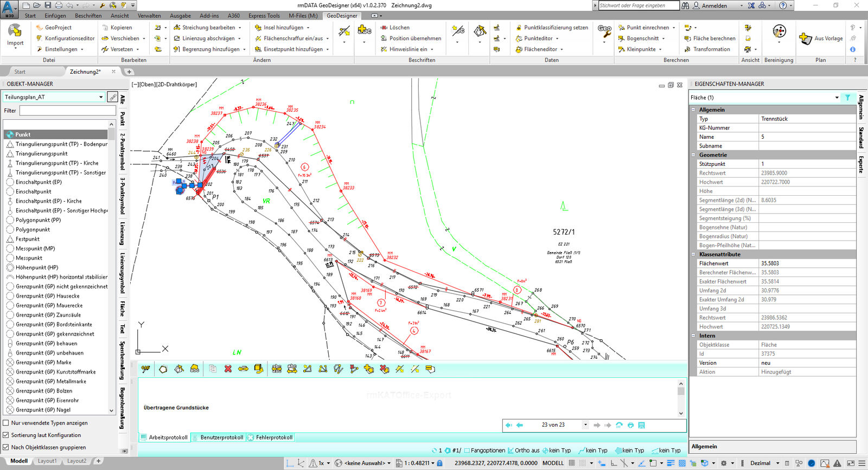The width and height of the screenshot is (868, 470).
Task: Uncheck Sortierung laut Konfiguration
Action: tap(6, 435)
